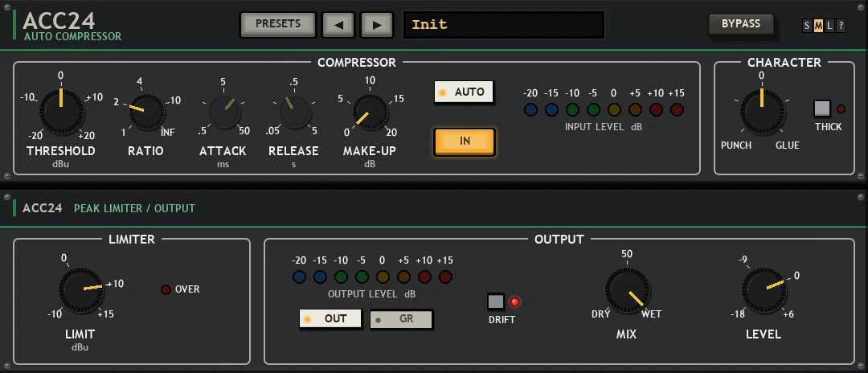Click the PEAK LIMITER / OUTPUT title

coord(134,209)
